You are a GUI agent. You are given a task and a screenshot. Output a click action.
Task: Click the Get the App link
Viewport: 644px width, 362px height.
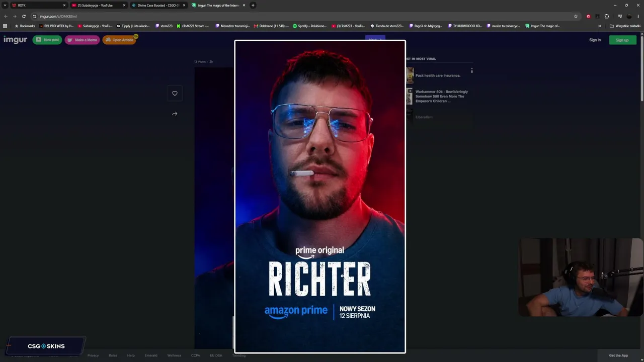click(618, 355)
